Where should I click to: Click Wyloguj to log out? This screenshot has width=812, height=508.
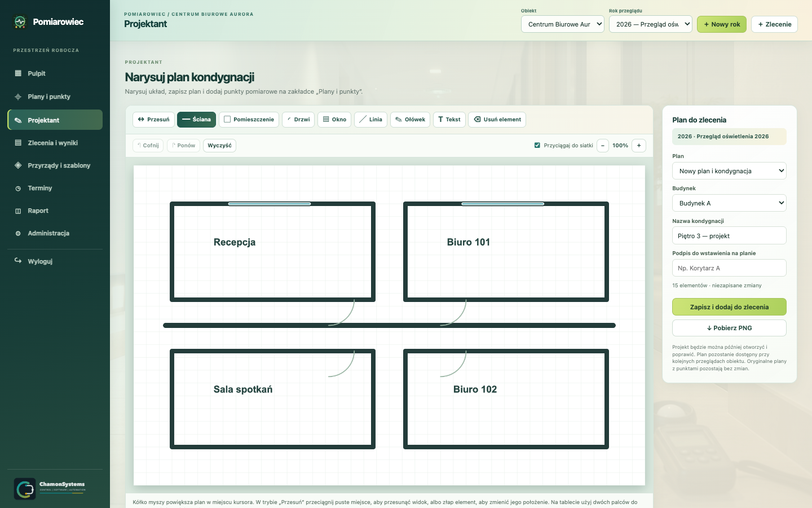pyautogui.click(x=55, y=261)
